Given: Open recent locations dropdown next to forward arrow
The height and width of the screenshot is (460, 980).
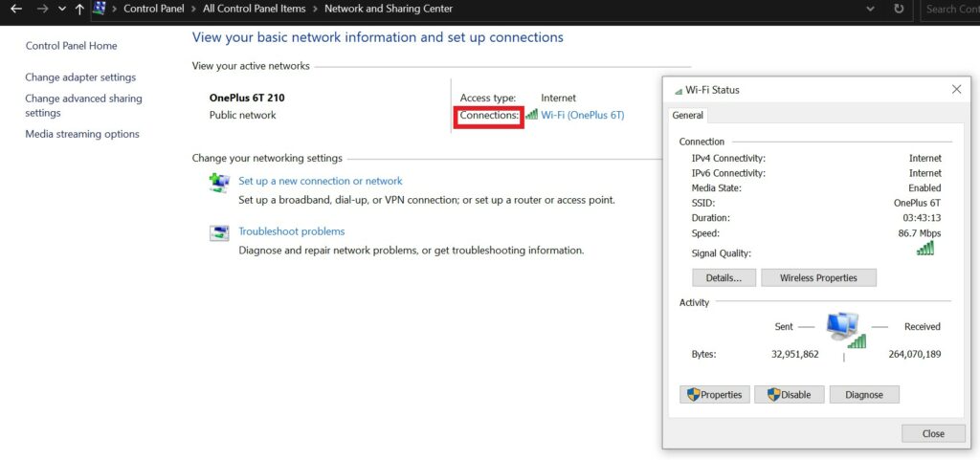Looking at the screenshot, I should click(x=62, y=10).
